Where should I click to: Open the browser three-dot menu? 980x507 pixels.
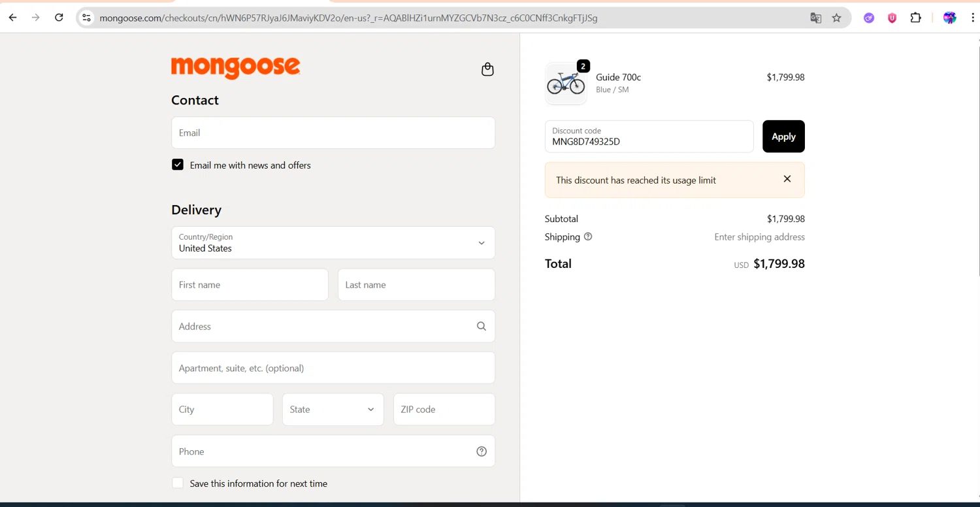point(973,18)
